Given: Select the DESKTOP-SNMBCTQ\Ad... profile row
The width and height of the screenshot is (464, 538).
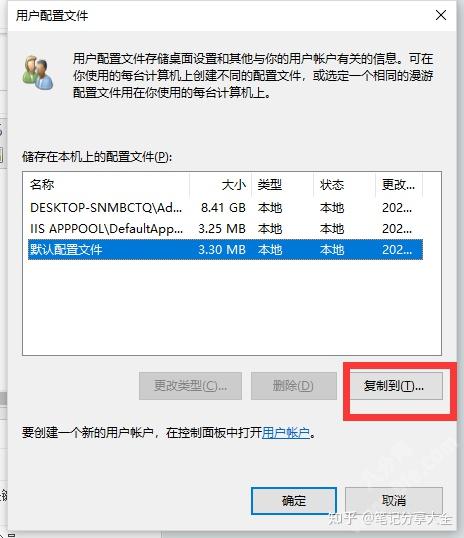Looking at the screenshot, I should pyautogui.click(x=225, y=208).
